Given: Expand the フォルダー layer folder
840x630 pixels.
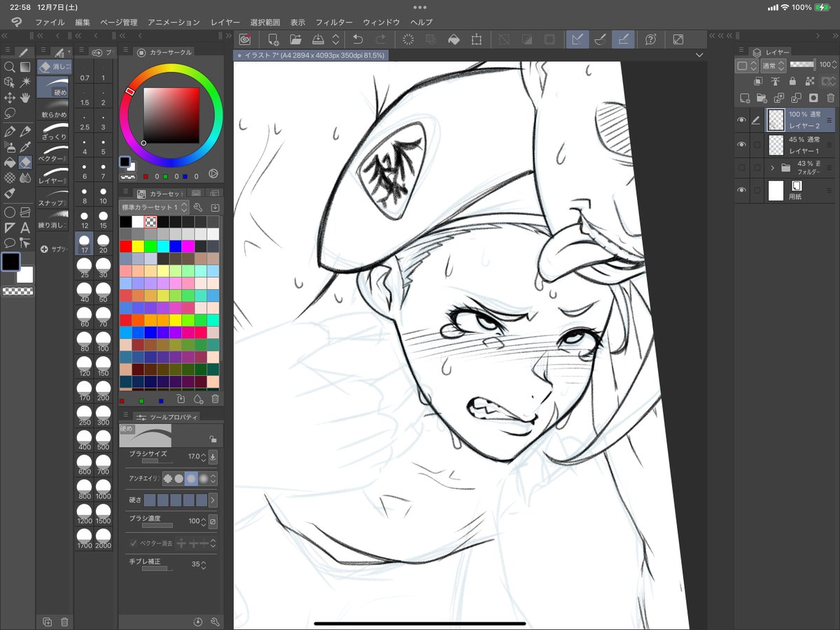Looking at the screenshot, I should click(772, 168).
